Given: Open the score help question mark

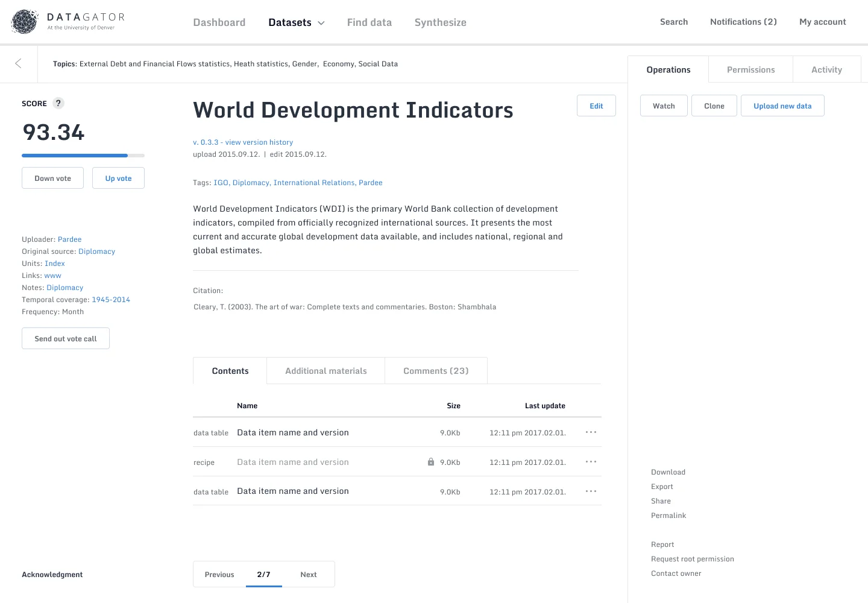Looking at the screenshot, I should coord(58,103).
